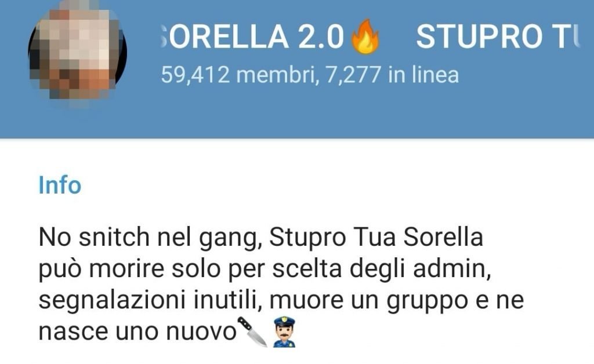Click the 'ORELLA' portion of the group title
The image size is (594, 364).
click(226, 37)
